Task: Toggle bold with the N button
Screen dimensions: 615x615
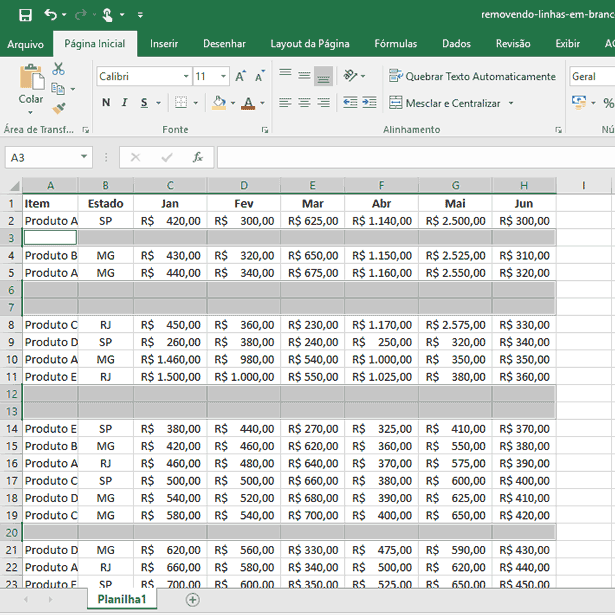Action: (106, 103)
